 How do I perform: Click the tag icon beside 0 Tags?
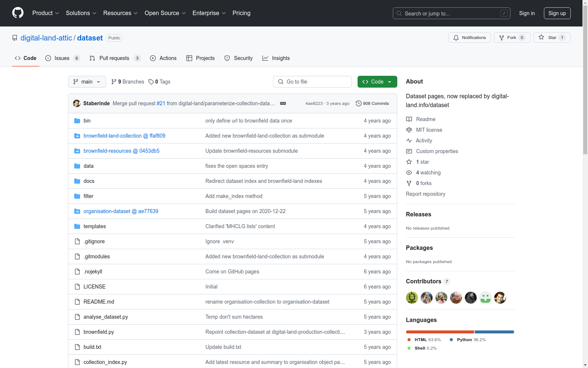(x=151, y=82)
